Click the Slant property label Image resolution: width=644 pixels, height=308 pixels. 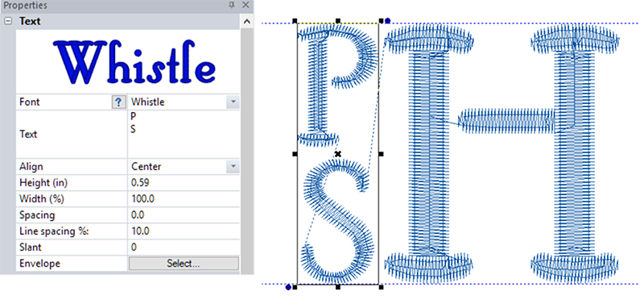(x=31, y=248)
